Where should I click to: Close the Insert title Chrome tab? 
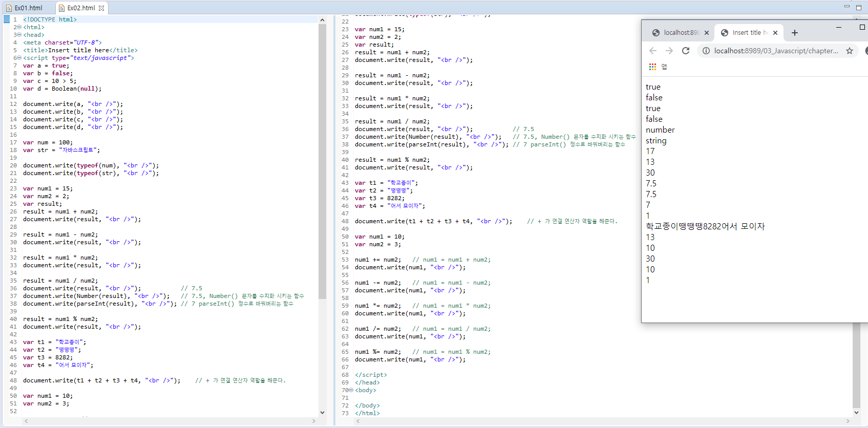coord(775,33)
